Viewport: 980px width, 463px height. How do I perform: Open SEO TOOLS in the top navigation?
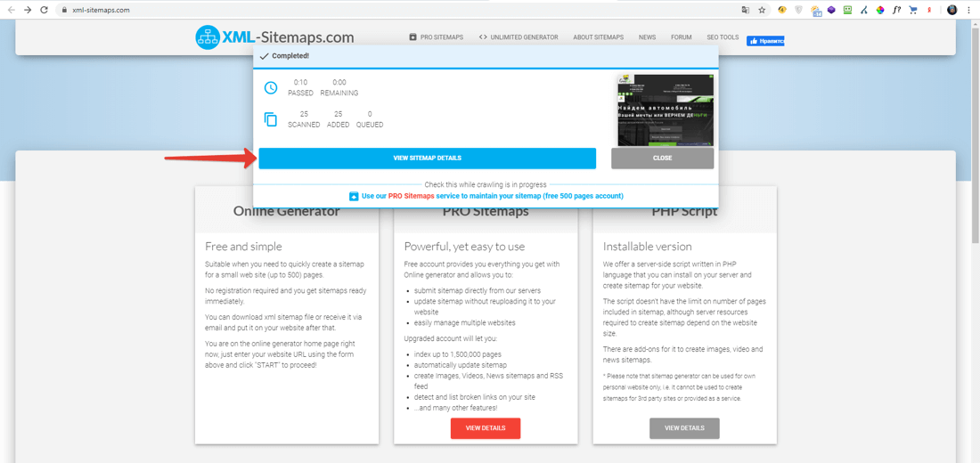723,37
